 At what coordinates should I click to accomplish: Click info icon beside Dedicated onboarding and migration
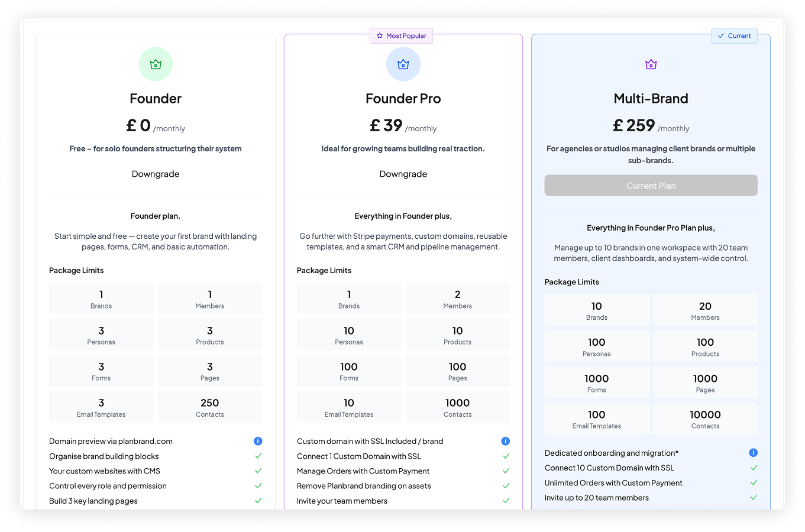(x=753, y=453)
